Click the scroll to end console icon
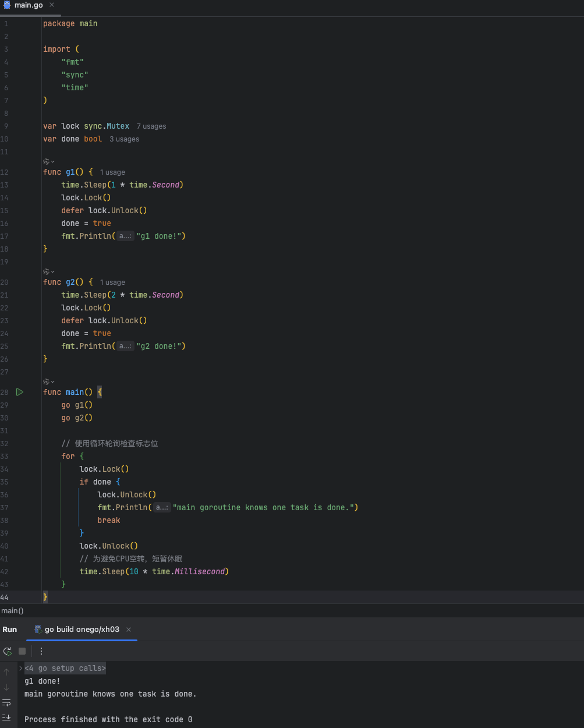Viewport: 584px width, 728px height. (6, 717)
